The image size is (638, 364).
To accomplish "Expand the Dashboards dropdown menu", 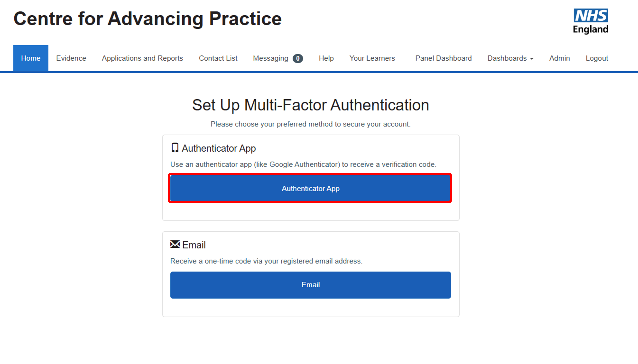I will [x=510, y=58].
